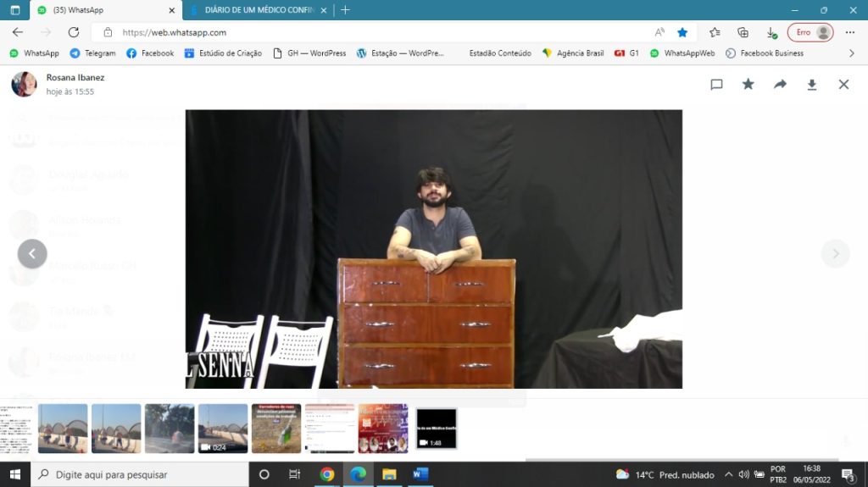Click the browser address bar

pyautogui.click(x=381, y=32)
